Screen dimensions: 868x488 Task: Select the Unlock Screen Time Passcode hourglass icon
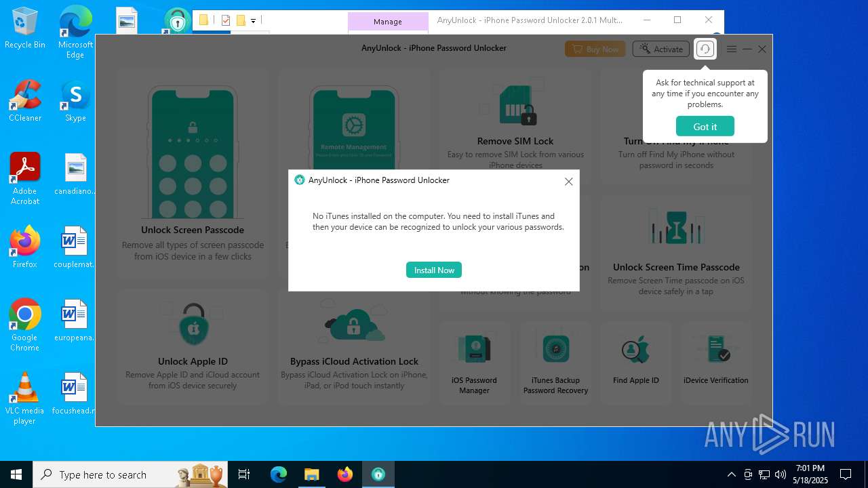pyautogui.click(x=676, y=228)
